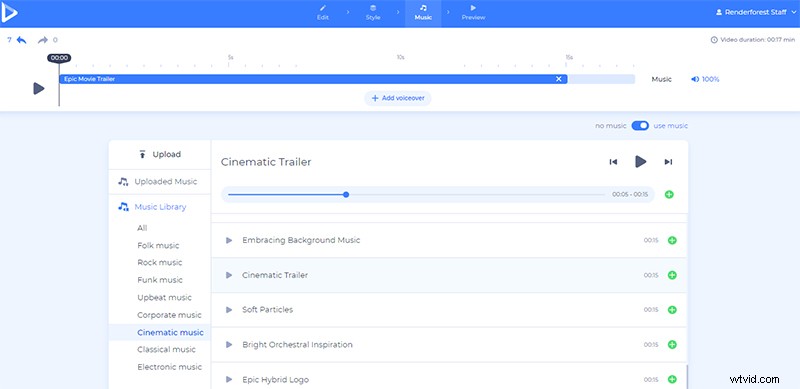Preview Cinematic Trailer list track
The height and width of the screenshot is (389, 800).
[229, 275]
